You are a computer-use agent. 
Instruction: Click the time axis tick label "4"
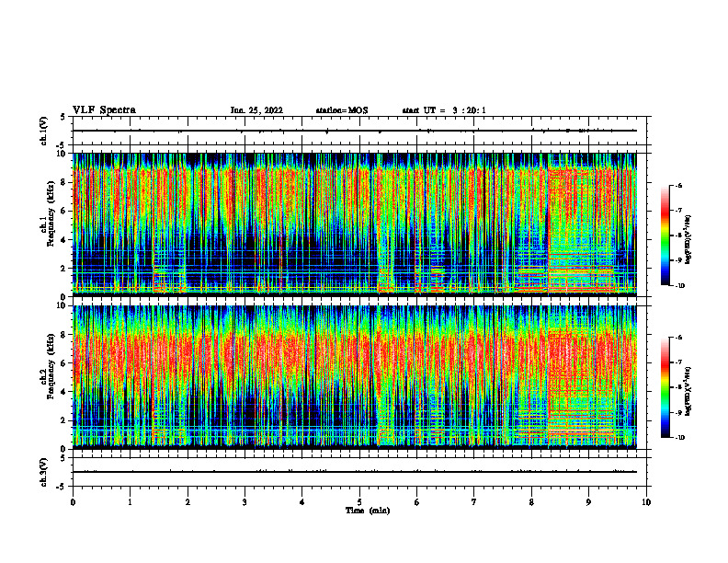point(302,502)
